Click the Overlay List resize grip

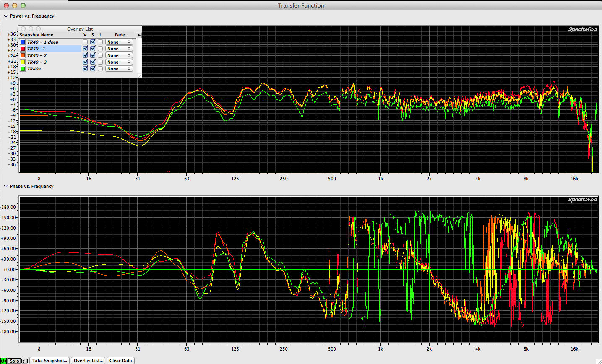click(139, 75)
